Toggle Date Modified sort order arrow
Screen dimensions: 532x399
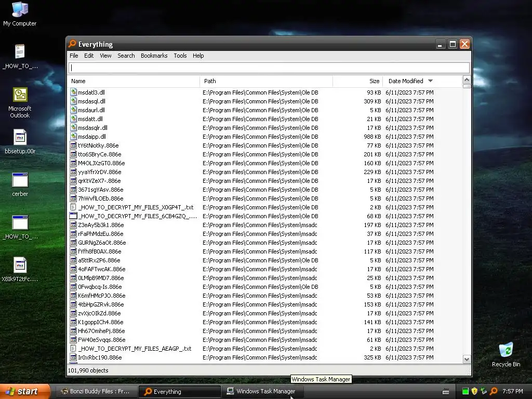[431, 81]
